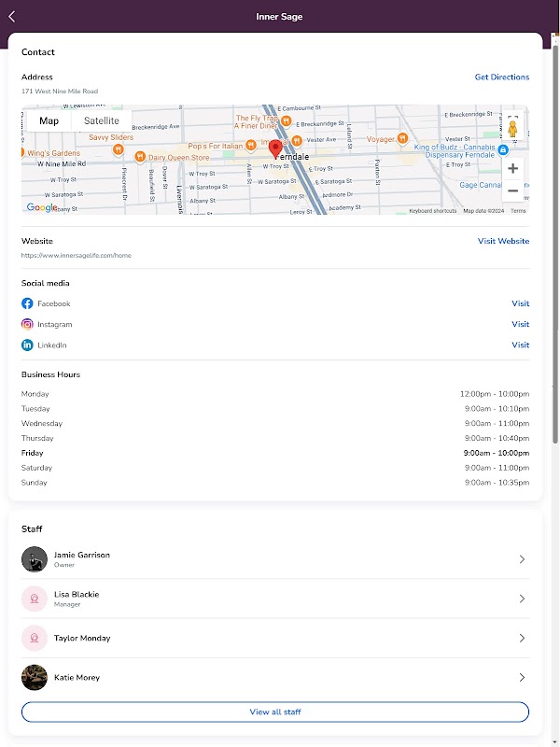Open Katie Morey's profile photo

click(35, 678)
